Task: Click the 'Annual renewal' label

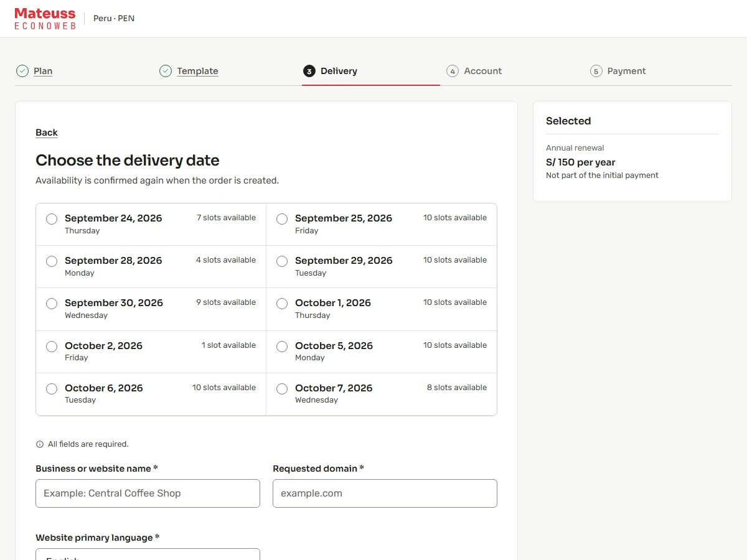Action: [575, 148]
